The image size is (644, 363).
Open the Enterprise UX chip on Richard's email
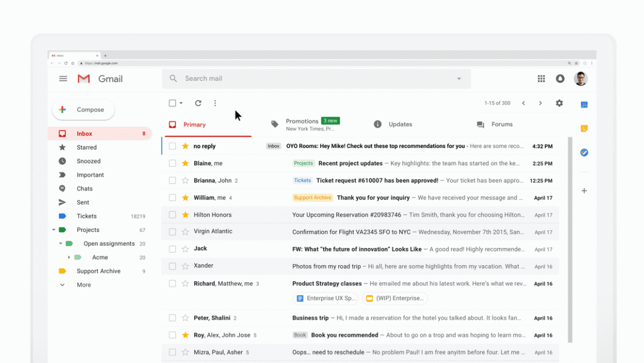pyautogui.click(x=325, y=298)
